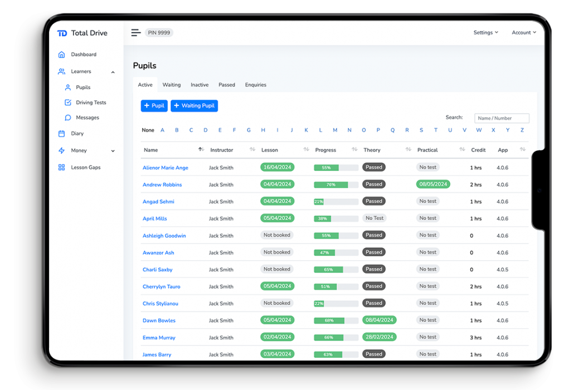Click the + Waiting Pupil button
This screenshot has width=588, height=390.
coord(194,106)
